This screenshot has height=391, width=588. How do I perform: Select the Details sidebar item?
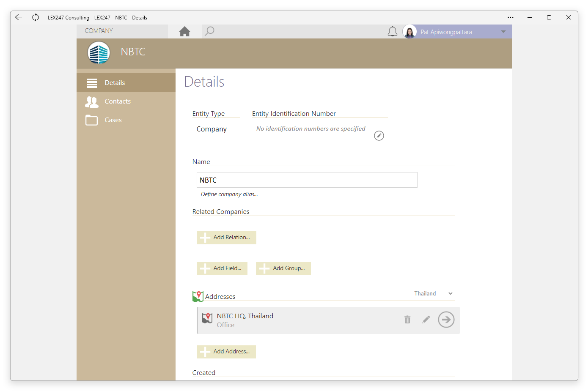pyautogui.click(x=126, y=82)
